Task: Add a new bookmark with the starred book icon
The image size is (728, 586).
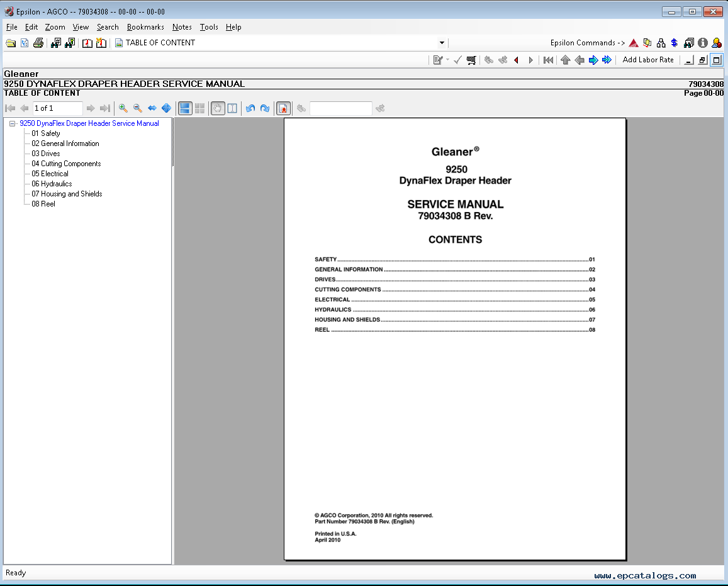Action: click(x=101, y=43)
